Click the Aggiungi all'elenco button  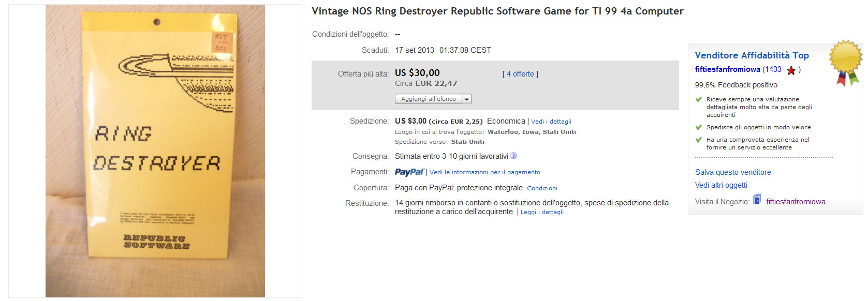428,99
